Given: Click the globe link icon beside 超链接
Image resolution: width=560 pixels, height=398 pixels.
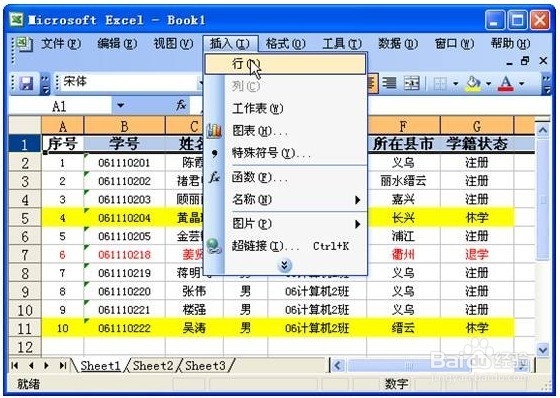Looking at the screenshot, I should pyautogui.click(x=214, y=247).
